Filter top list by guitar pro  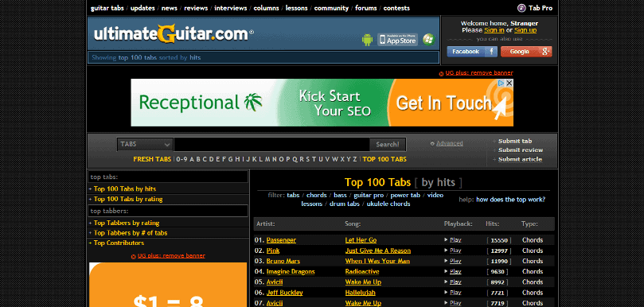(x=369, y=196)
